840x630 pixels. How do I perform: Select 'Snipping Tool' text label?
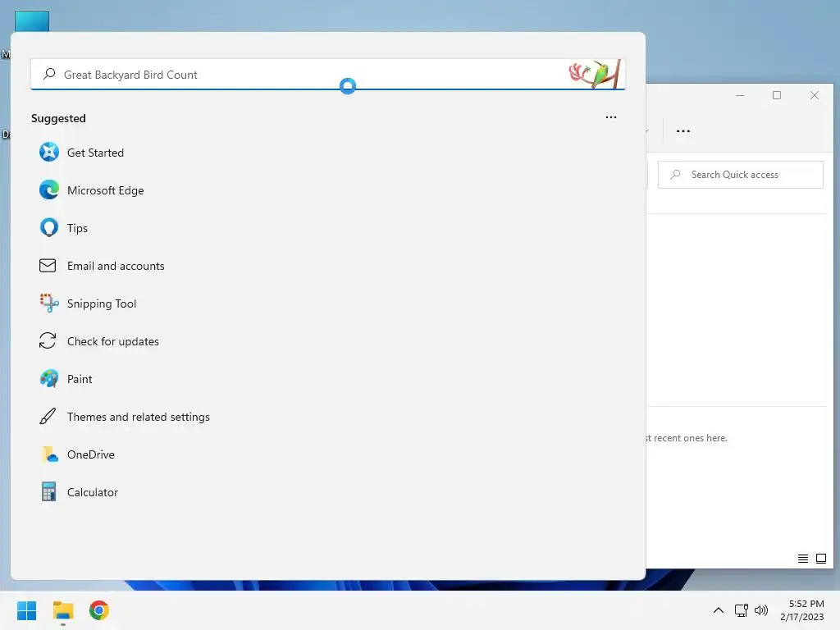coord(102,304)
